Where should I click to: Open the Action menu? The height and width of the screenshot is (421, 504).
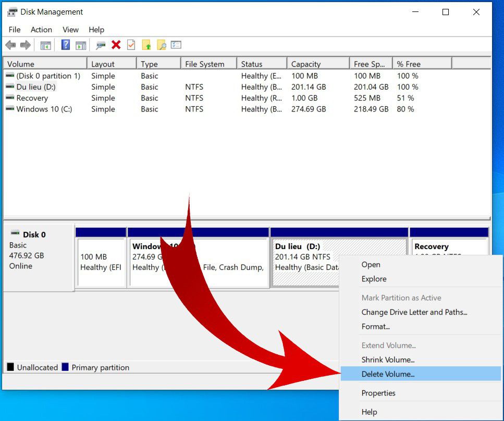click(x=41, y=30)
